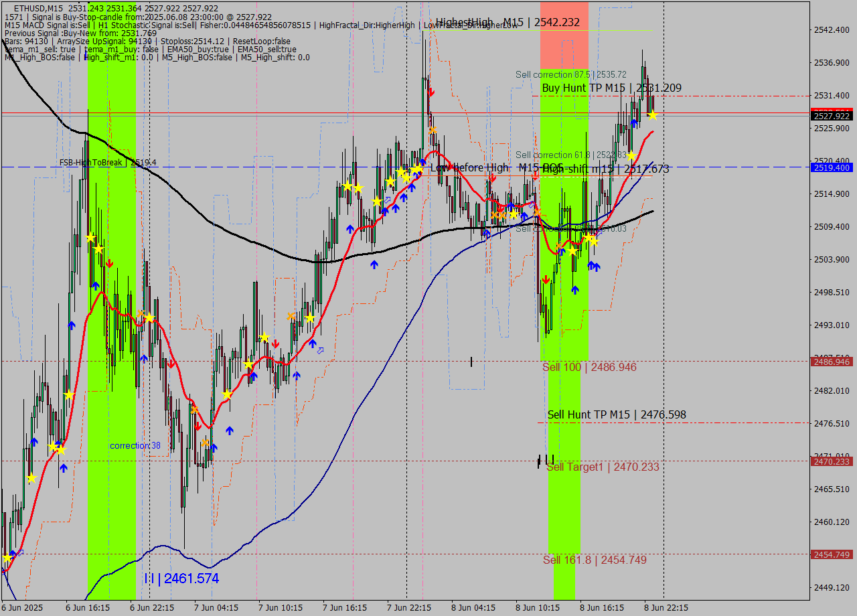Select the blue up arrow at 6 Jun 16:15
This screenshot has height=616, width=857.
pyautogui.click(x=95, y=285)
